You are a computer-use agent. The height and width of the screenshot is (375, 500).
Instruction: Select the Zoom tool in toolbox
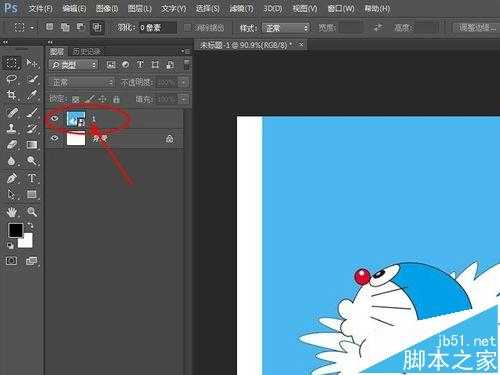[32, 212]
